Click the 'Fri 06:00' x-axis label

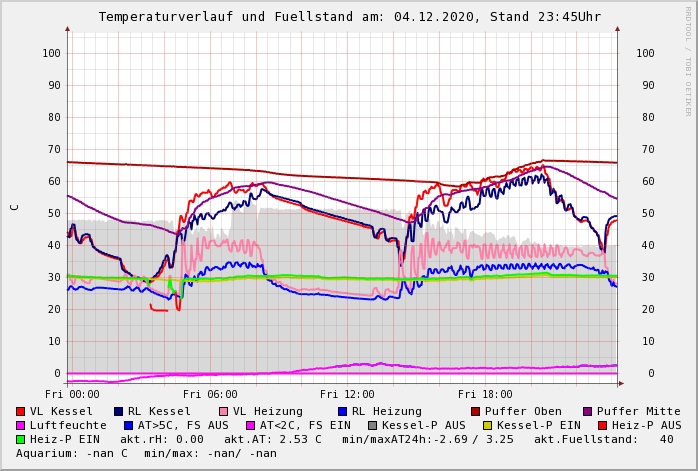point(210,394)
